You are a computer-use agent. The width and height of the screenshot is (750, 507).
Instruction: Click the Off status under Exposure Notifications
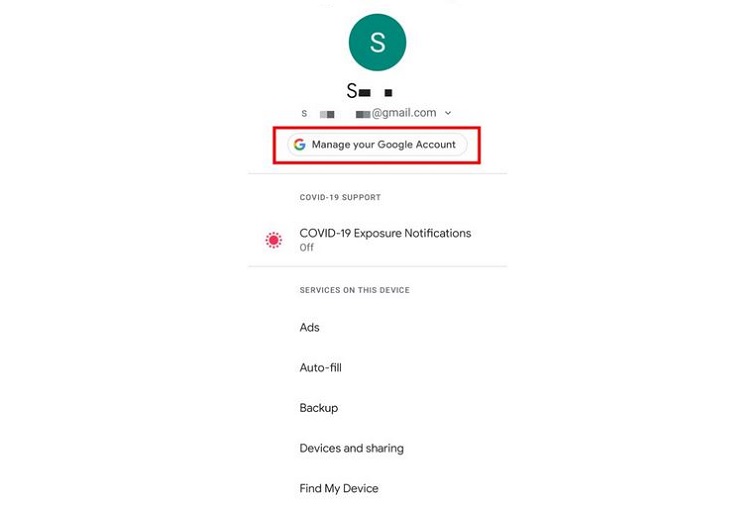307,247
